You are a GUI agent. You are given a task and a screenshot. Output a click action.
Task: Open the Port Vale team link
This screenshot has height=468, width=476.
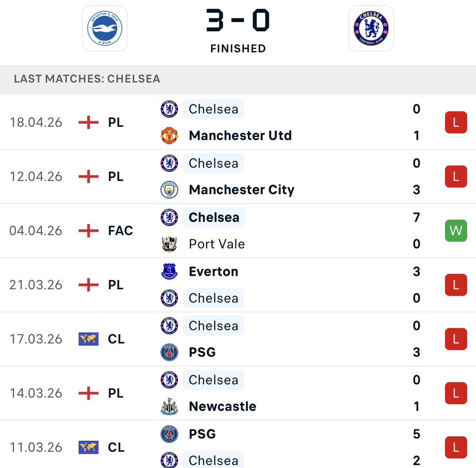217,244
